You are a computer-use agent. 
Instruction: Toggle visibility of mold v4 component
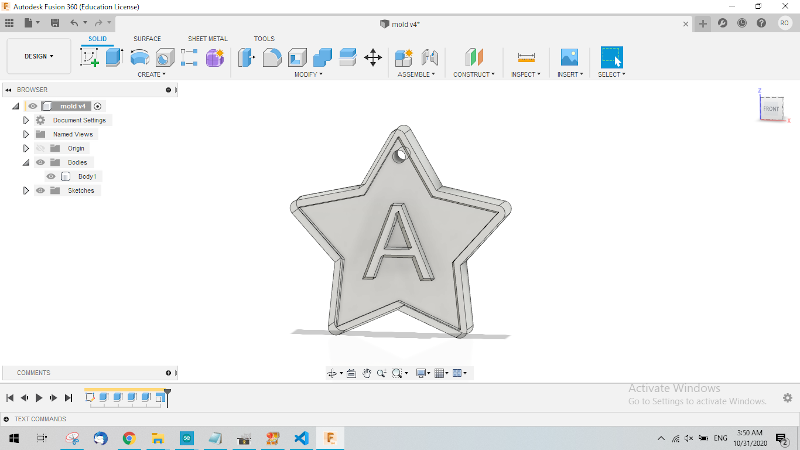pos(33,106)
